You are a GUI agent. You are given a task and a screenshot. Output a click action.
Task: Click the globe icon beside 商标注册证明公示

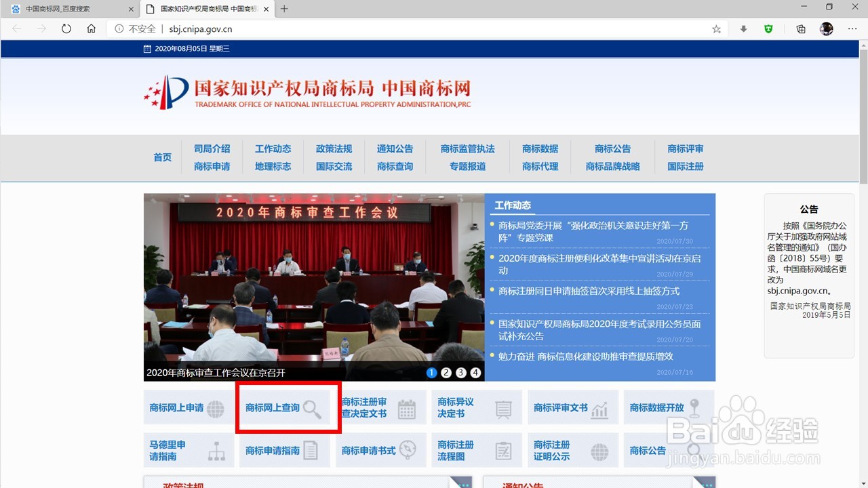coord(599,451)
